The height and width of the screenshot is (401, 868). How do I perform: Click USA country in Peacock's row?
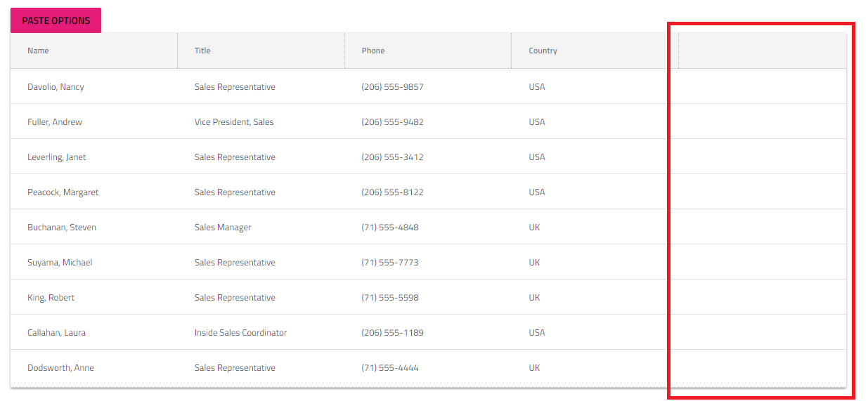click(x=537, y=192)
